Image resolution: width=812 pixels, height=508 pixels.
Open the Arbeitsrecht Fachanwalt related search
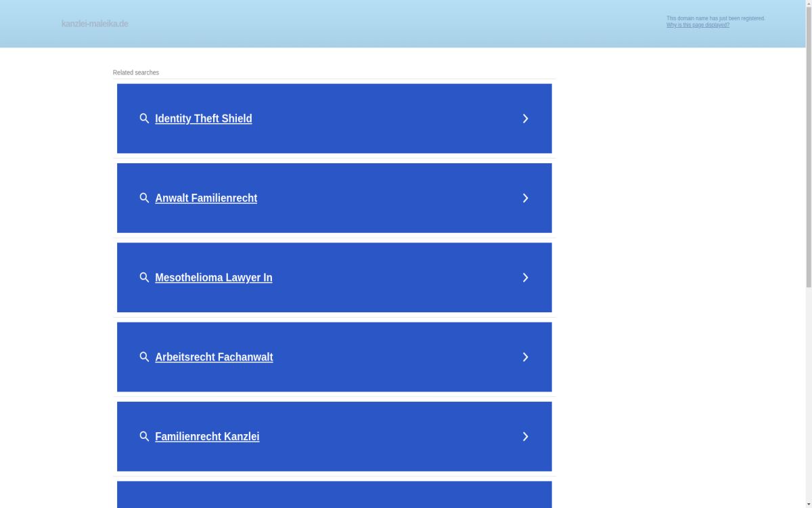[x=214, y=357]
